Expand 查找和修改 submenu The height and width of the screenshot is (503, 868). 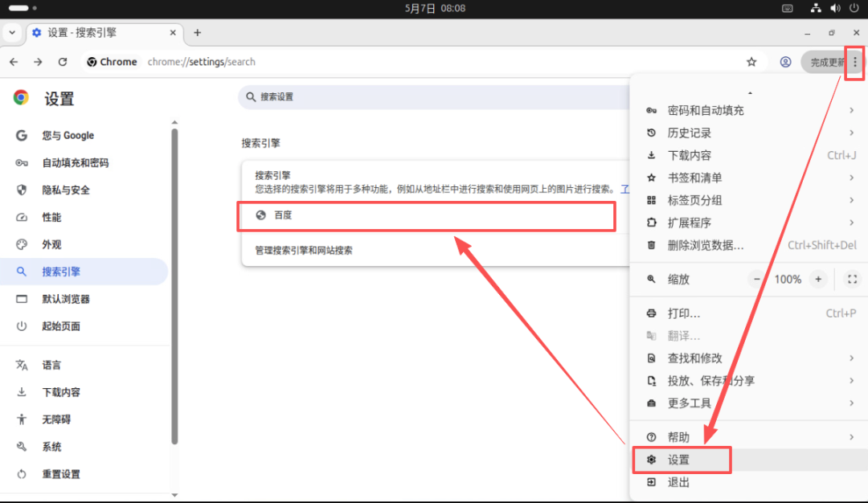tap(750, 358)
